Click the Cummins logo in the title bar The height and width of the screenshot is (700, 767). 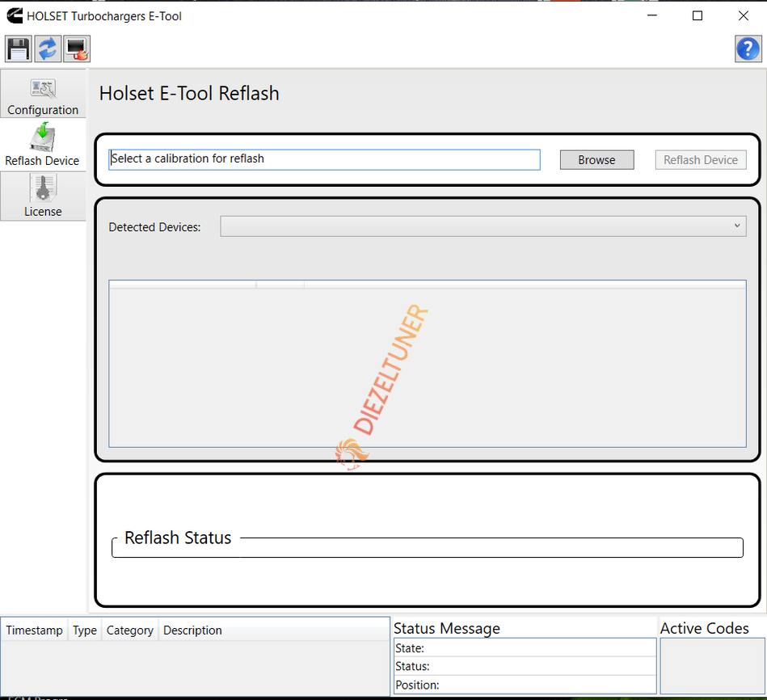tap(15, 15)
